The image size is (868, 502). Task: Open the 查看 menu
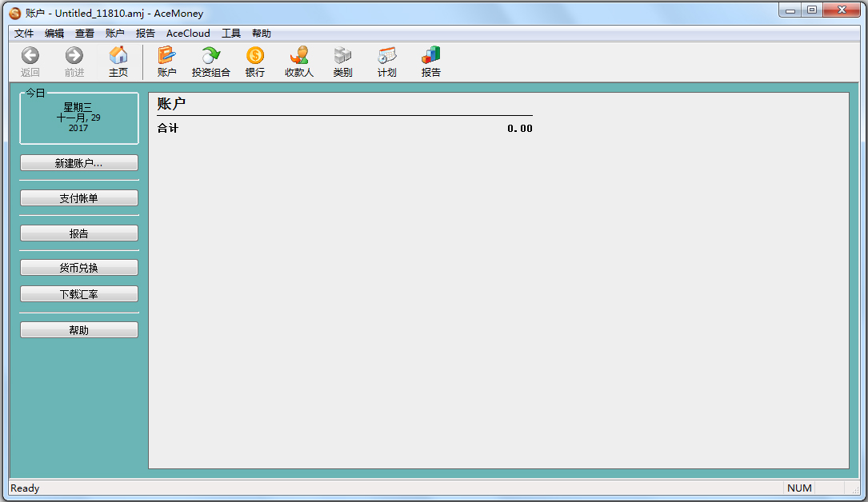[85, 33]
